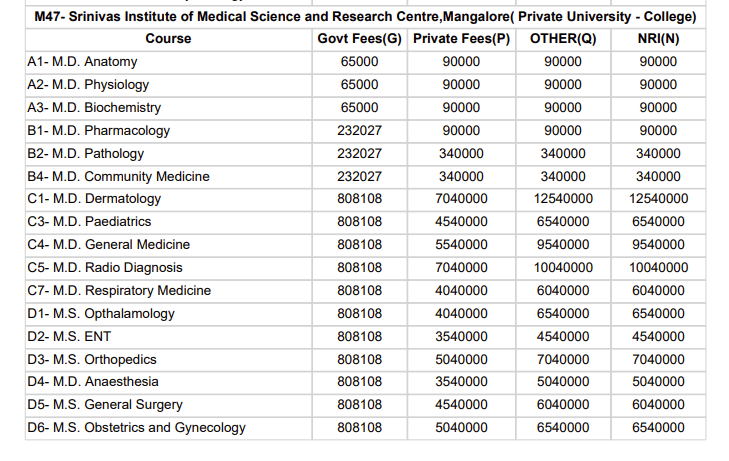
Task: Select the C1- M.D. Dermatology course cell
Action: [x=94, y=199]
